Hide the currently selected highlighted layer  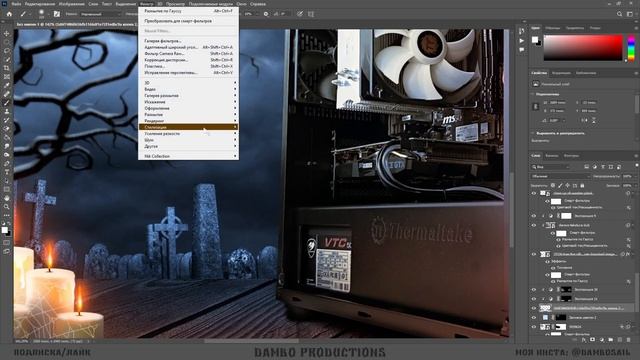coord(533,308)
